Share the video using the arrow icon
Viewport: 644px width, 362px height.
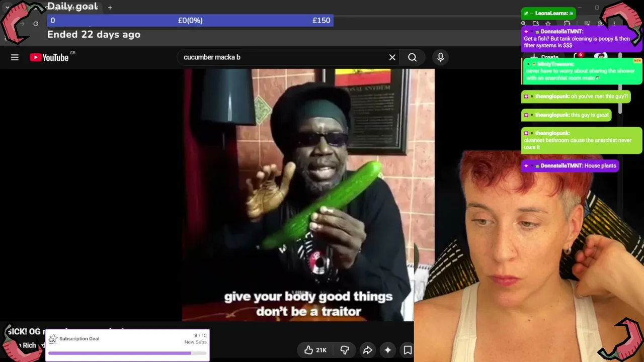pyautogui.click(x=367, y=350)
